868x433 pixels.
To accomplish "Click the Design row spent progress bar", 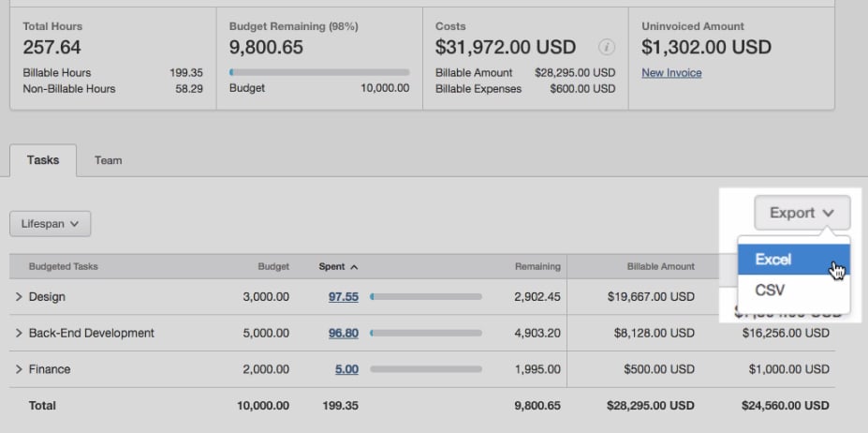I will [x=426, y=297].
